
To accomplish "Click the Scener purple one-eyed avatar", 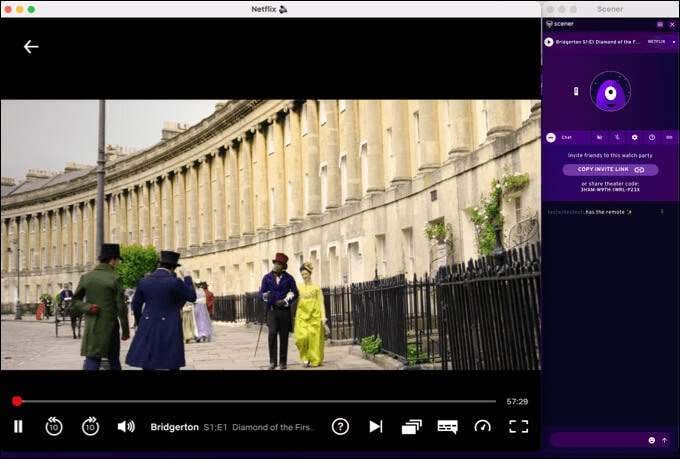I will 611,92.
